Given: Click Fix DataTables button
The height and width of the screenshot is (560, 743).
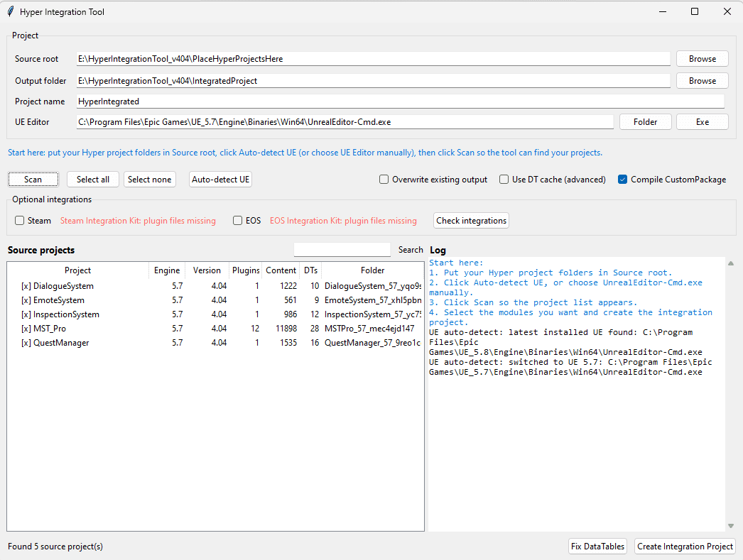Looking at the screenshot, I should tap(597, 547).
